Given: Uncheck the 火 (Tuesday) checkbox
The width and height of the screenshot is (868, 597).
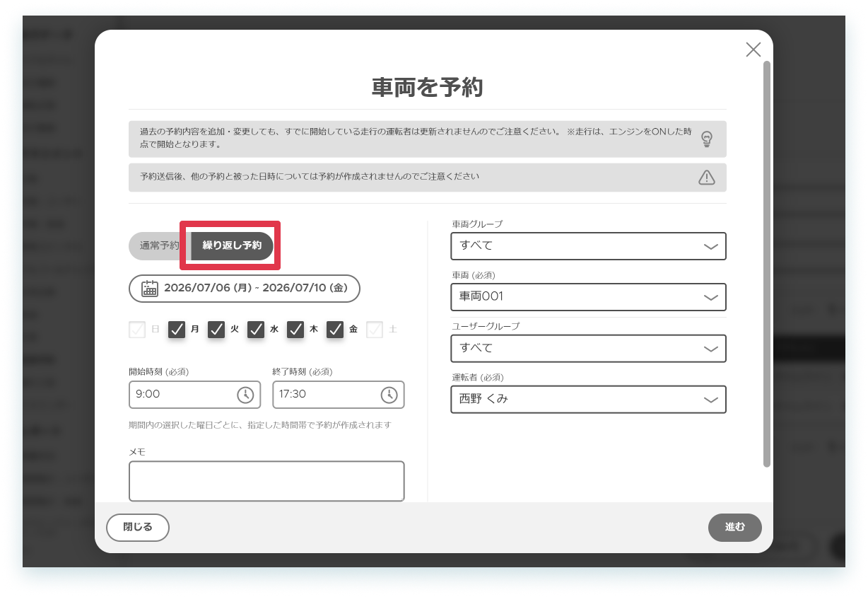Looking at the screenshot, I should [216, 330].
